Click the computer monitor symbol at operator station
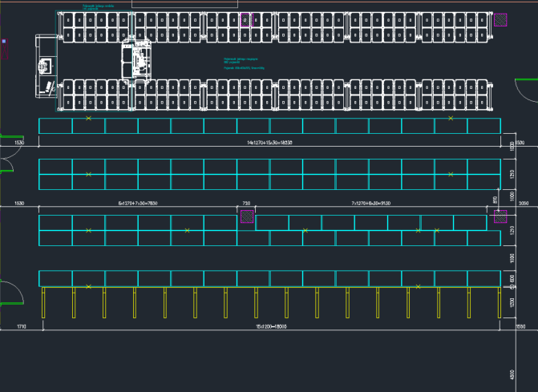Screen dimensions: 538x392 44,66
